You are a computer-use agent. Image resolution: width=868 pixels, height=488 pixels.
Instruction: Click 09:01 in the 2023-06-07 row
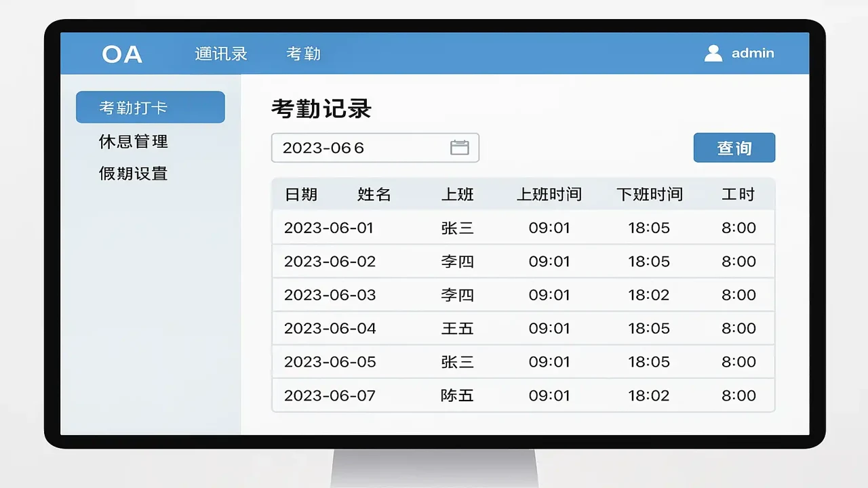coord(549,396)
